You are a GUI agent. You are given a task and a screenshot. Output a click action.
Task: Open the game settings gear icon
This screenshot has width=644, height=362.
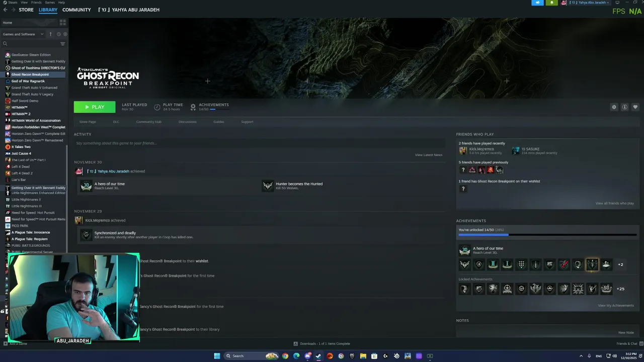pyautogui.click(x=614, y=107)
